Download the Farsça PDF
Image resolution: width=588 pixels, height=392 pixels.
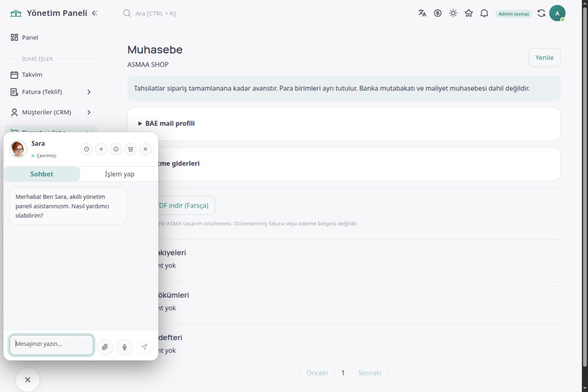(x=183, y=205)
